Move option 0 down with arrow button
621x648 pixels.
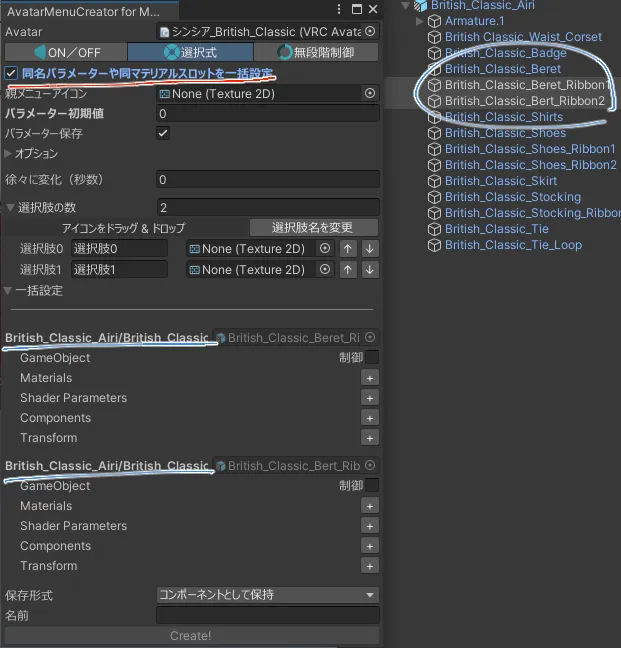pyautogui.click(x=370, y=248)
